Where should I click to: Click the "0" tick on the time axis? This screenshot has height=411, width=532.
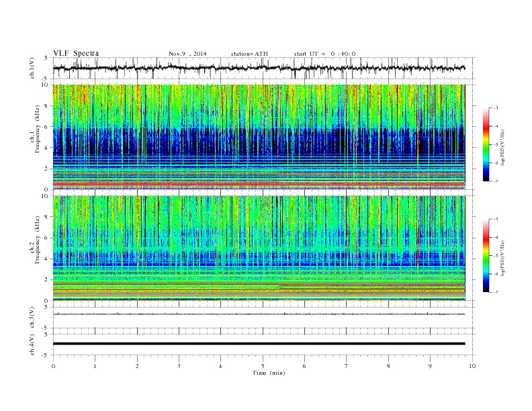[53, 366]
